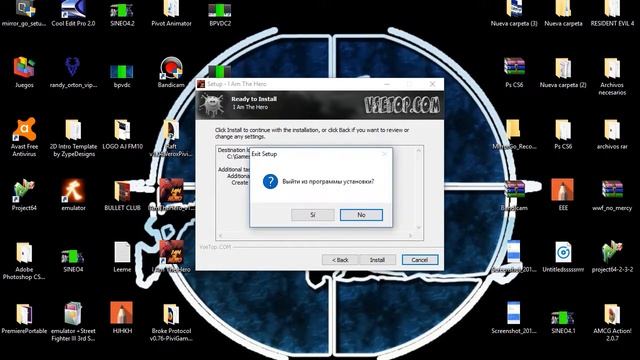Click the question mark icon in Exit Setup

click(x=270, y=181)
